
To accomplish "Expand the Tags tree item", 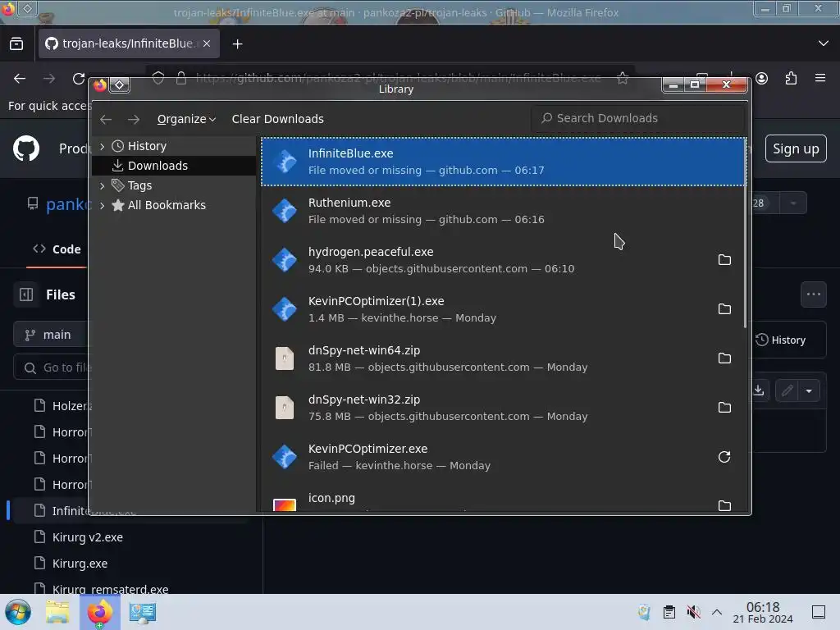I will [x=103, y=186].
